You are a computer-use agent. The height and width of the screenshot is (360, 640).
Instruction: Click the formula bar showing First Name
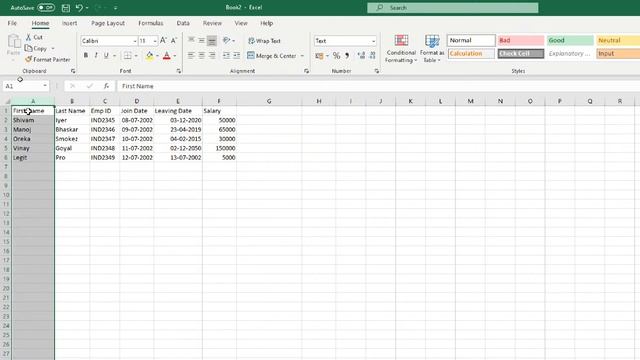point(379,86)
